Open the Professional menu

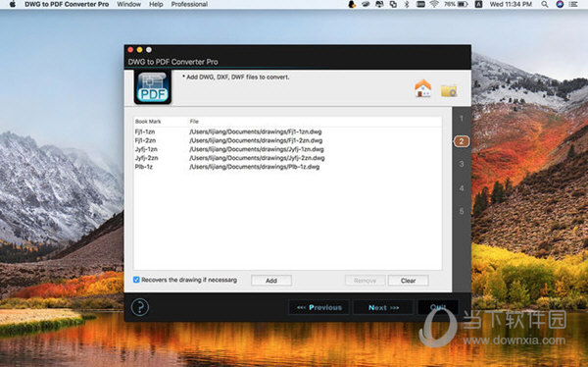[189, 4]
